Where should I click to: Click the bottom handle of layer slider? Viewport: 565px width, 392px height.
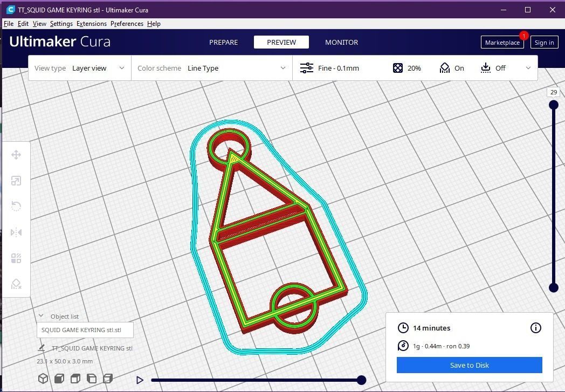554,287
